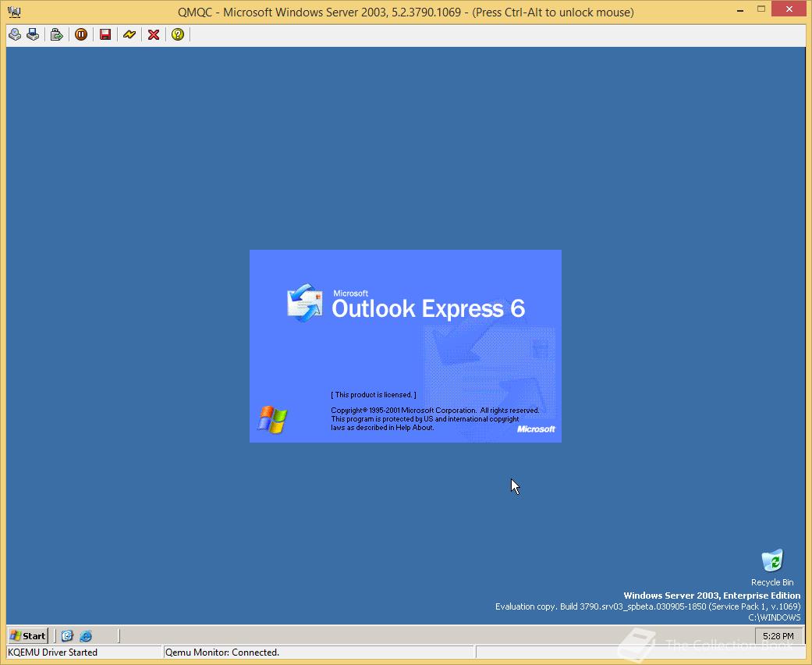This screenshot has width=812, height=665.
Task: Click 'Qemu Monitor: Connected.' status text
Action: click(222, 652)
